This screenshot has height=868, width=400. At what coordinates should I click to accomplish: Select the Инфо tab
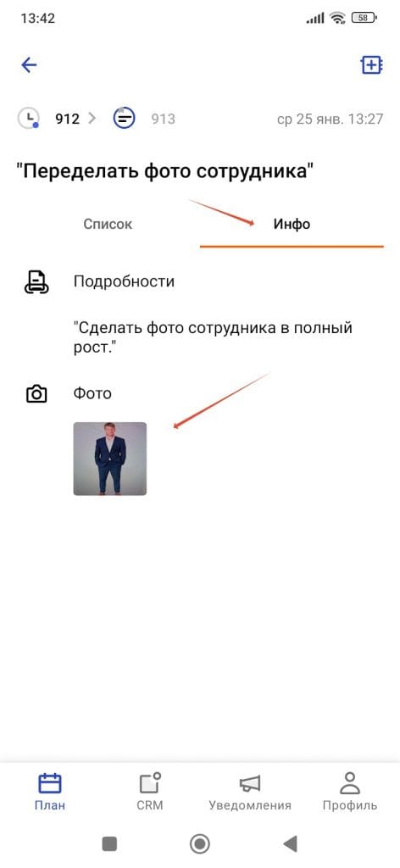point(292,224)
